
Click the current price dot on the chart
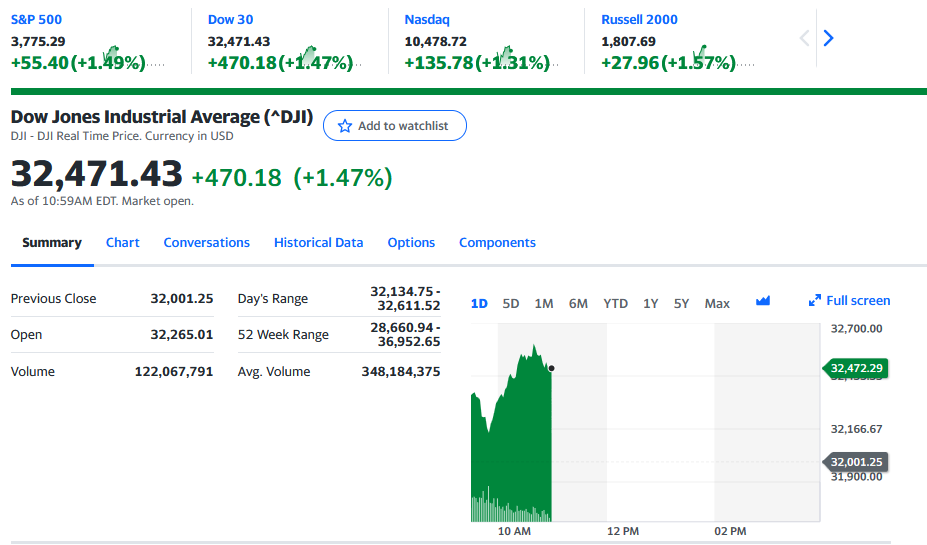tap(552, 368)
